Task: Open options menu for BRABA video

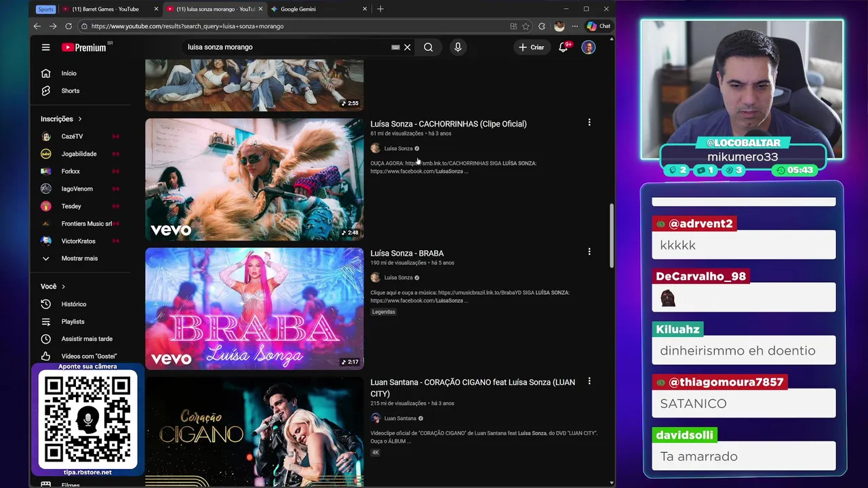Action: [589, 251]
